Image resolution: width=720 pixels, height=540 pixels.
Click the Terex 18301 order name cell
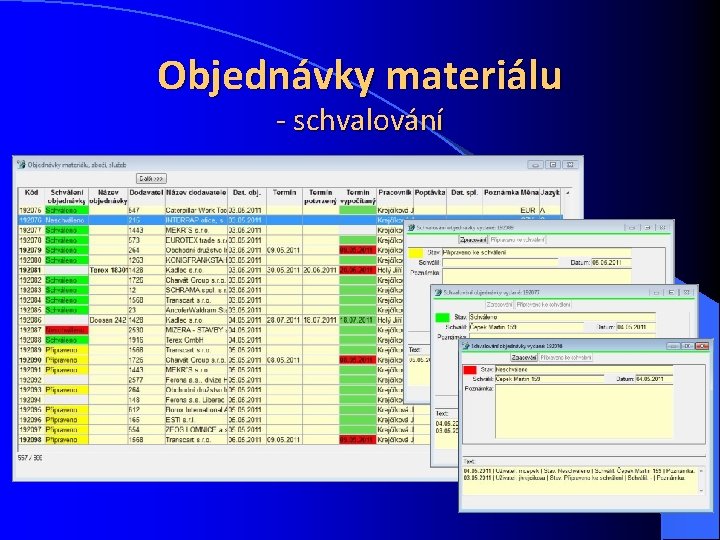click(108, 270)
